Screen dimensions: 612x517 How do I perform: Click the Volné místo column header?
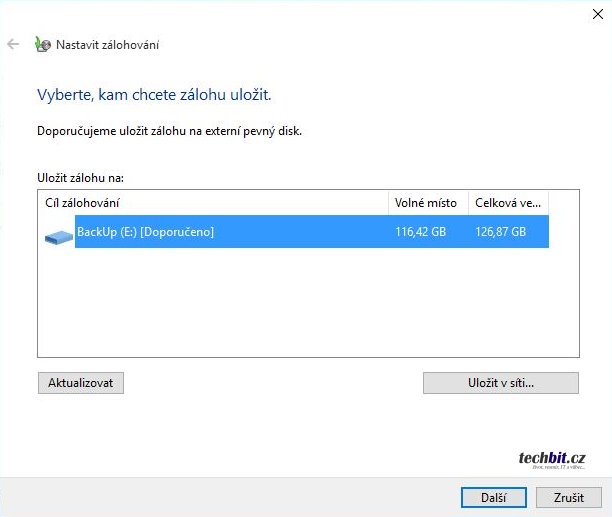tap(427, 203)
